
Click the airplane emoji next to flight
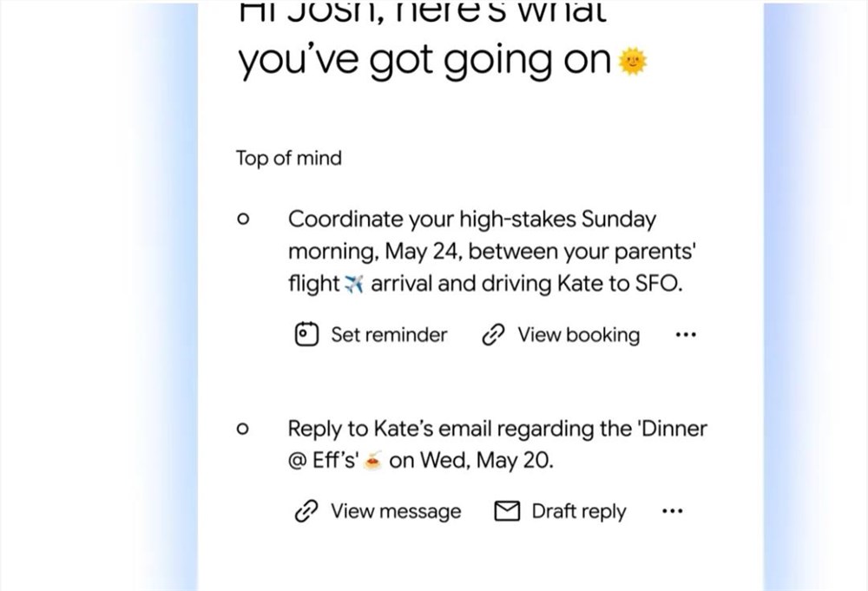pyautogui.click(x=354, y=285)
